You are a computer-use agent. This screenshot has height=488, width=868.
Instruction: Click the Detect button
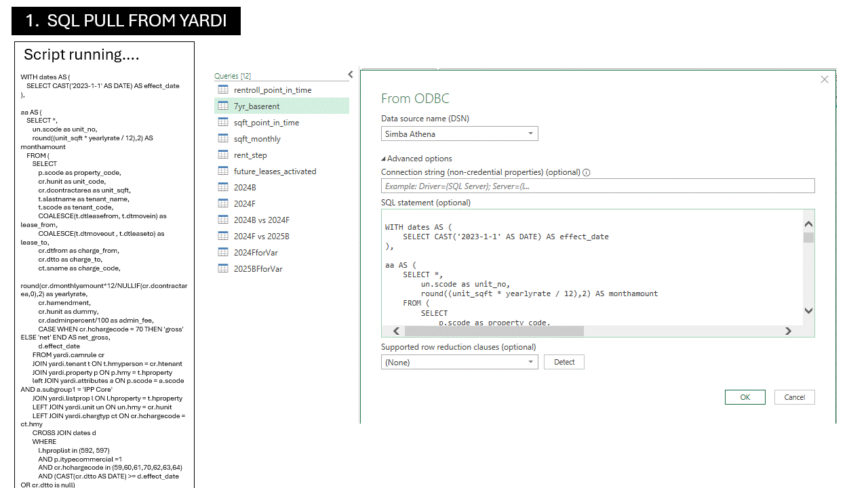pos(564,362)
